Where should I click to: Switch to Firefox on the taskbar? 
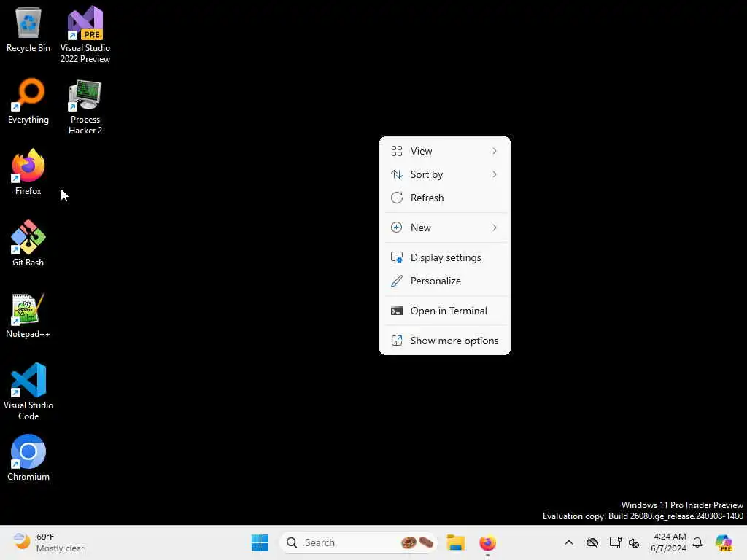pyautogui.click(x=487, y=542)
